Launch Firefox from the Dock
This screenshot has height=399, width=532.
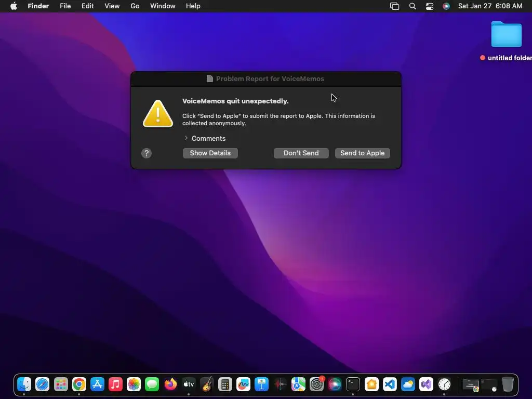tap(170, 384)
